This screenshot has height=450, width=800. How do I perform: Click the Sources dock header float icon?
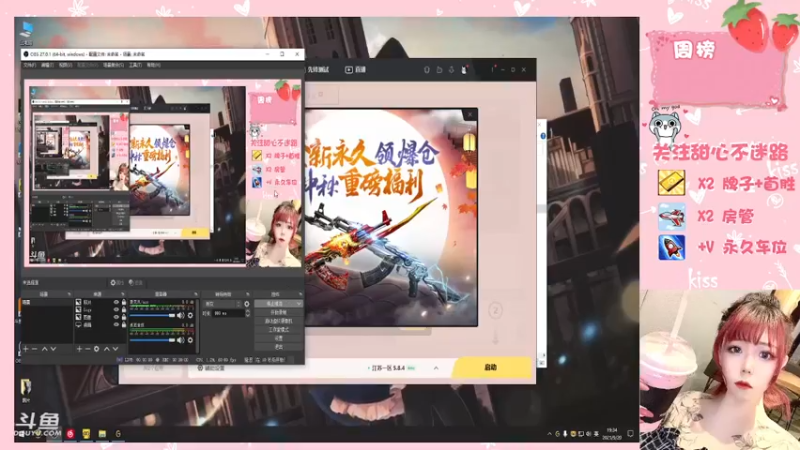(x=122, y=294)
